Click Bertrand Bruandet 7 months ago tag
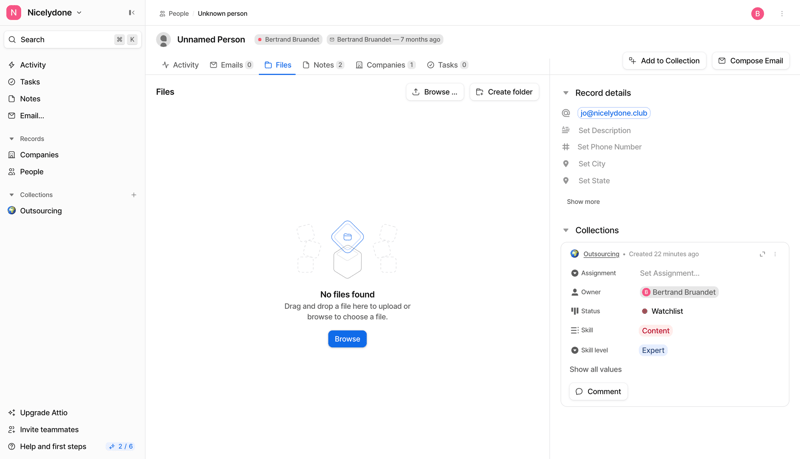This screenshot has height=459, width=800. coord(385,39)
